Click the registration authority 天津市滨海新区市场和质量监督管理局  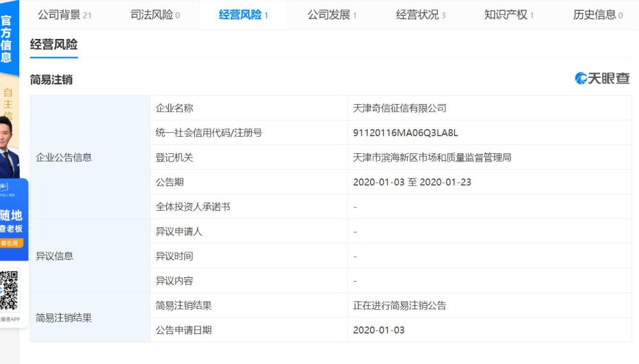432,158
